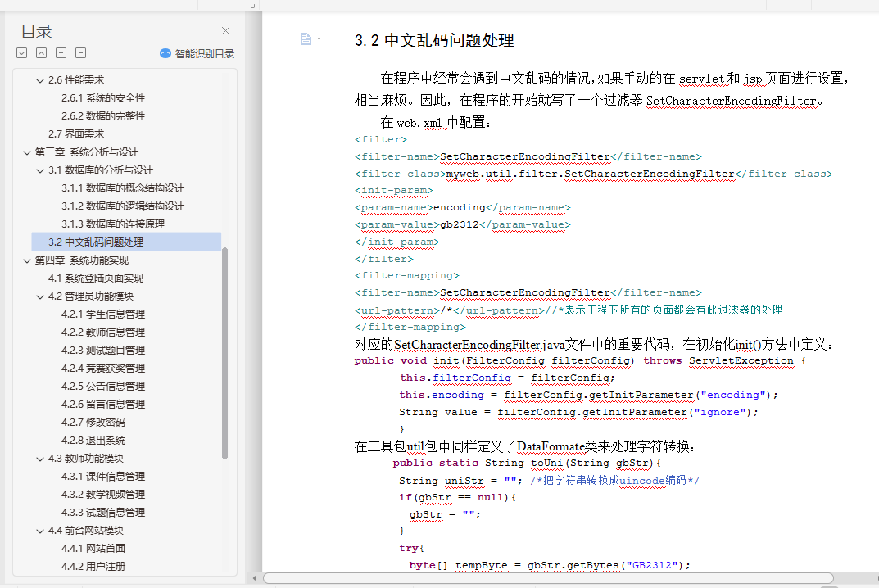Jump to 2.7 界面需求
This screenshot has width=879, height=588.
tap(76, 134)
